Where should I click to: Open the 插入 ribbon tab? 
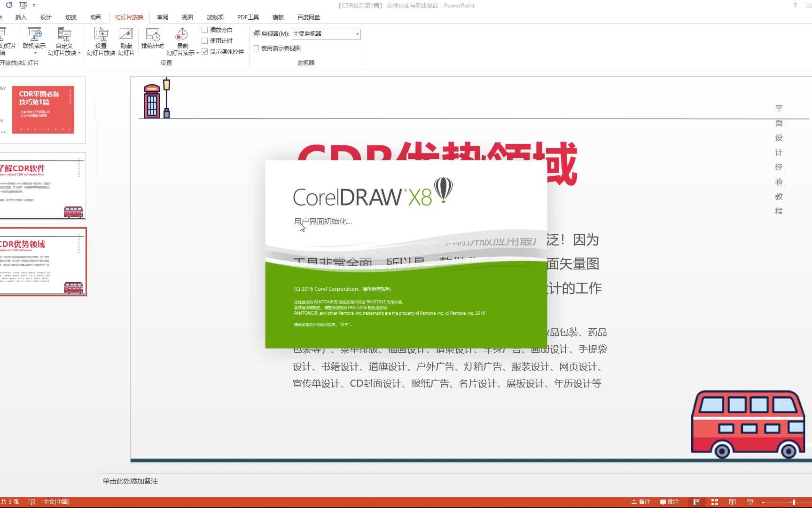click(21, 17)
